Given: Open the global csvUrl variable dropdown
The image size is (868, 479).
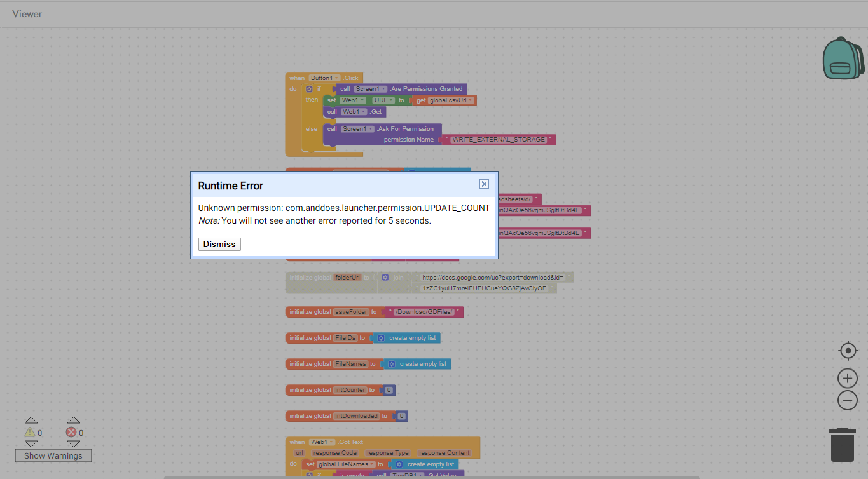Looking at the screenshot, I should click(x=451, y=100).
